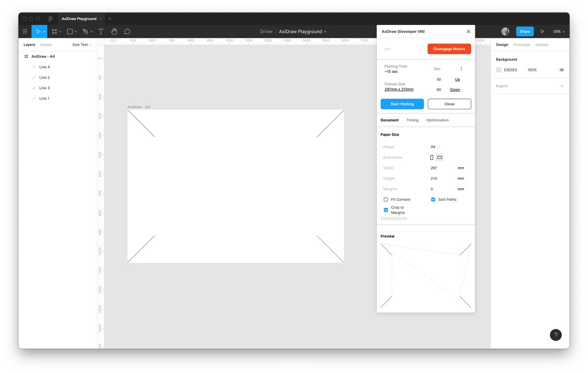Click the Start Plotting button
Viewport: 588px width, 373px height.
pos(402,104)
